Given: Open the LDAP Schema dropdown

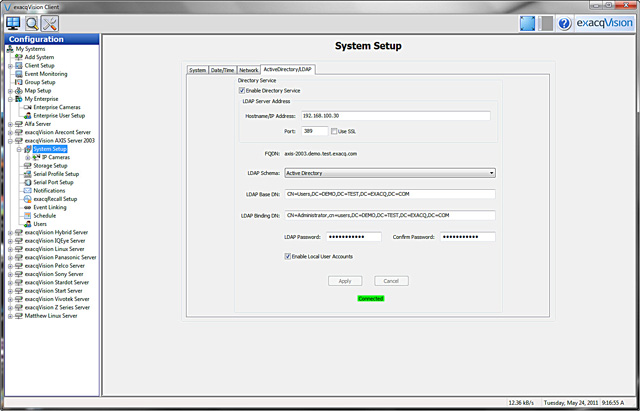Looking at the screenshot, I should 390,172.
